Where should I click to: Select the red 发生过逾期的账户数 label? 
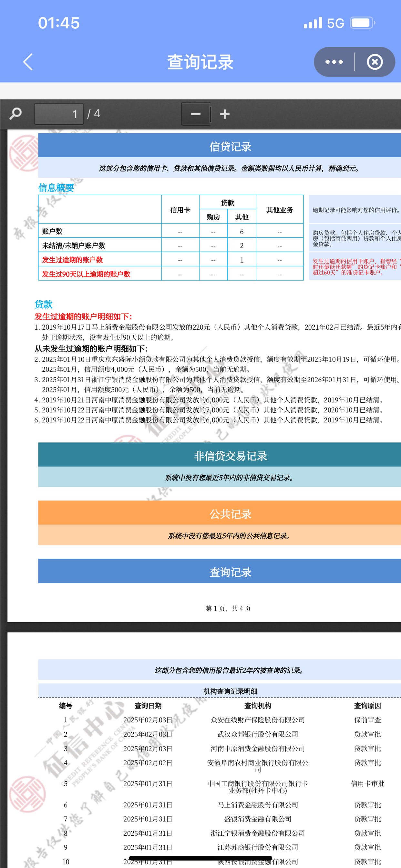tap(72, 260)
